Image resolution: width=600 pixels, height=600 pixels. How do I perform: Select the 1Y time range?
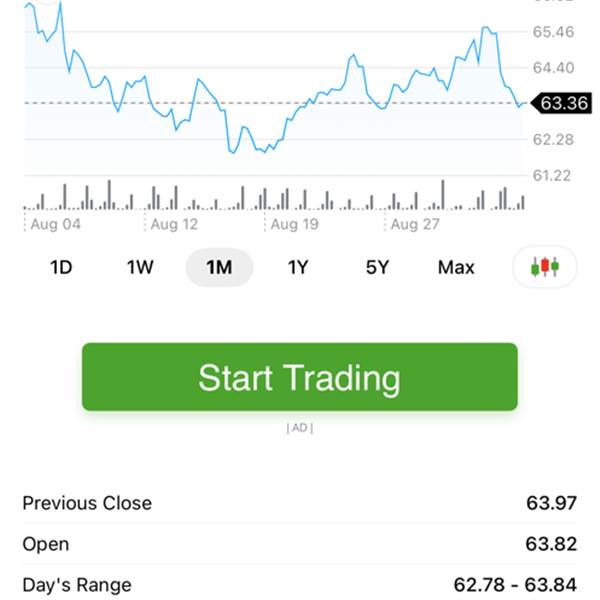click(x=298, y=267)
